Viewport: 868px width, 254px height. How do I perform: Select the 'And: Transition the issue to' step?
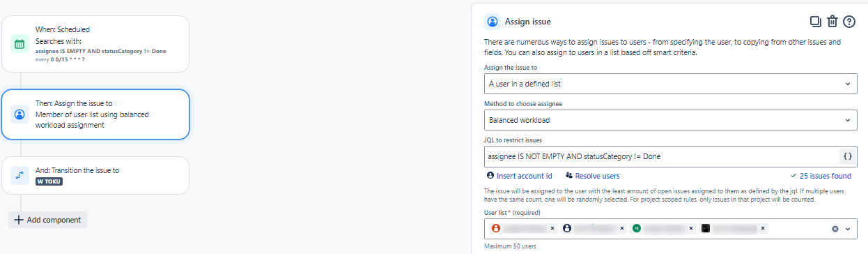click(x=95, y=175)
